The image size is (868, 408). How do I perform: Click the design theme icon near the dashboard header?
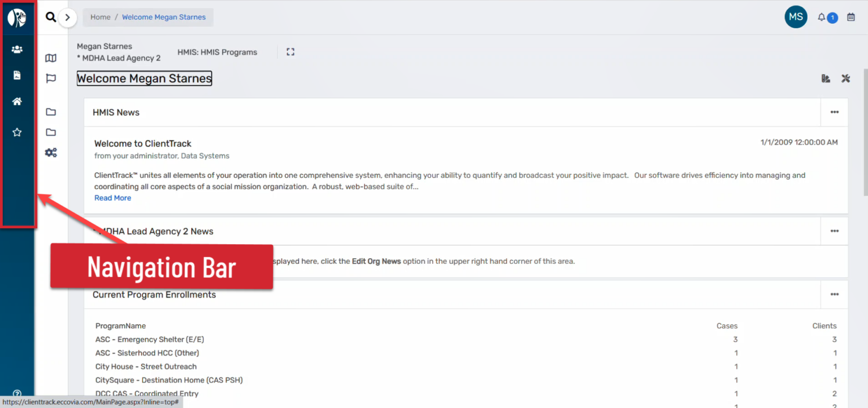825,79
